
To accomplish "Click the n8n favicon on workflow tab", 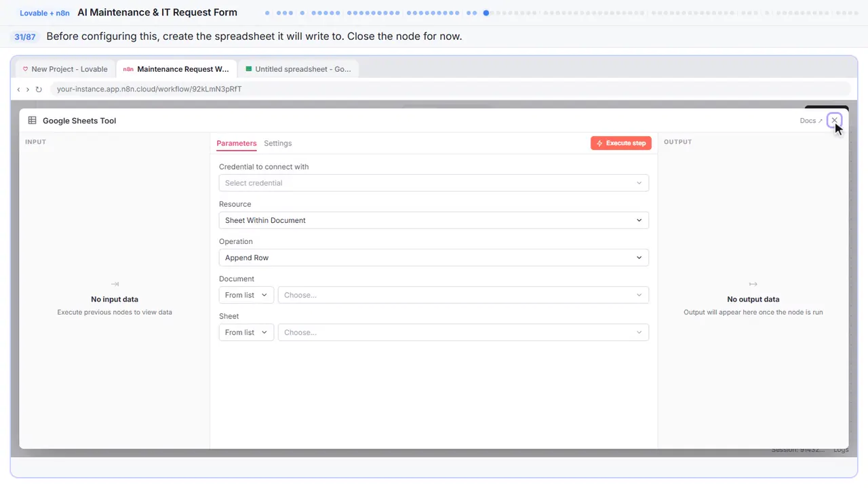I will click(128, 69).
